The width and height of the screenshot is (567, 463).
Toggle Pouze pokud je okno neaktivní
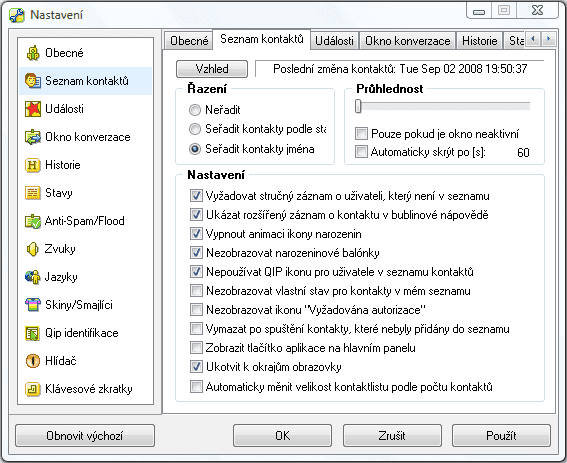[x=361, y=134]
